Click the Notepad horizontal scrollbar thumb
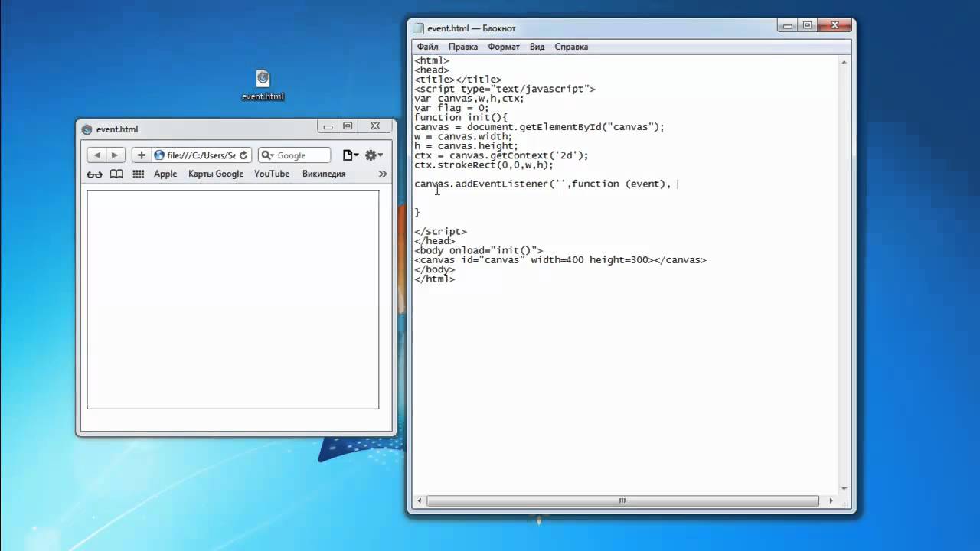 (622, 500)
